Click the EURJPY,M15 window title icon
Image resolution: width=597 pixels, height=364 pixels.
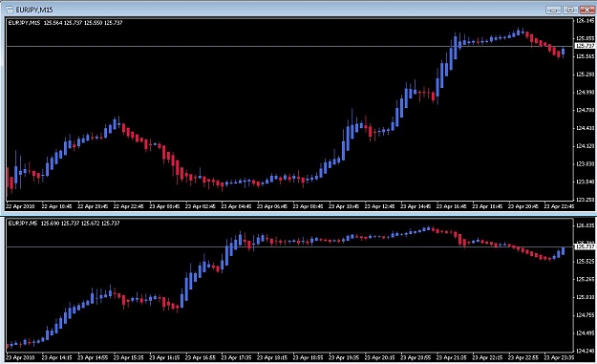(x=10, y=10)
